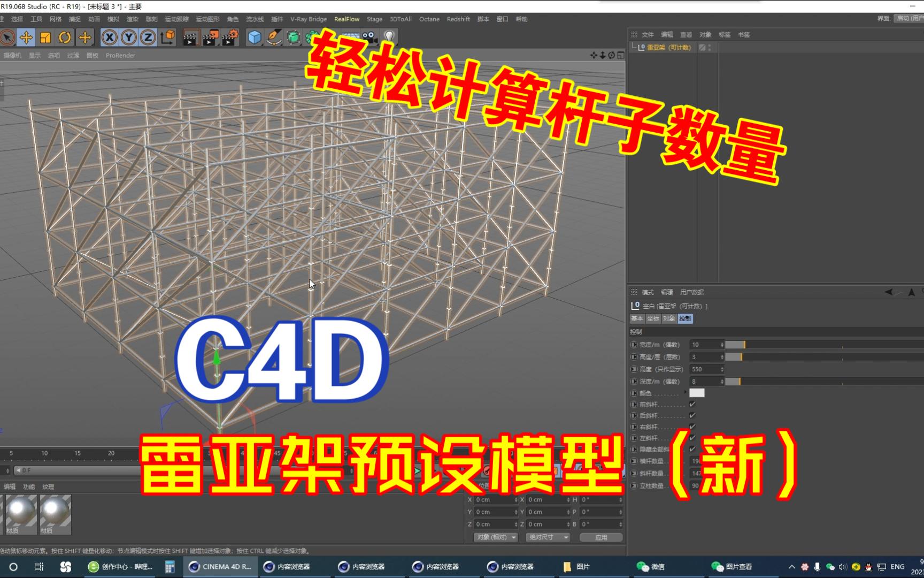Uncheck the 前斜杆 checkbox

[x=692, y=405]
